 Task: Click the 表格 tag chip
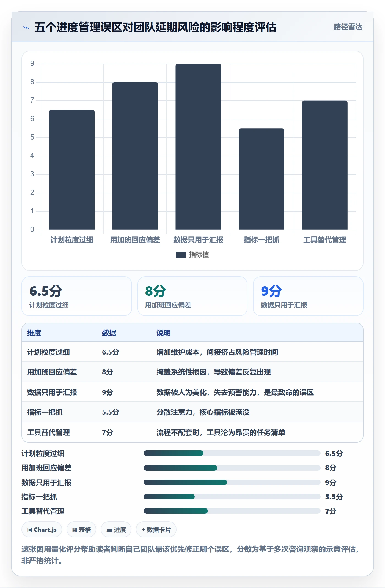click(x=81, y=530)
